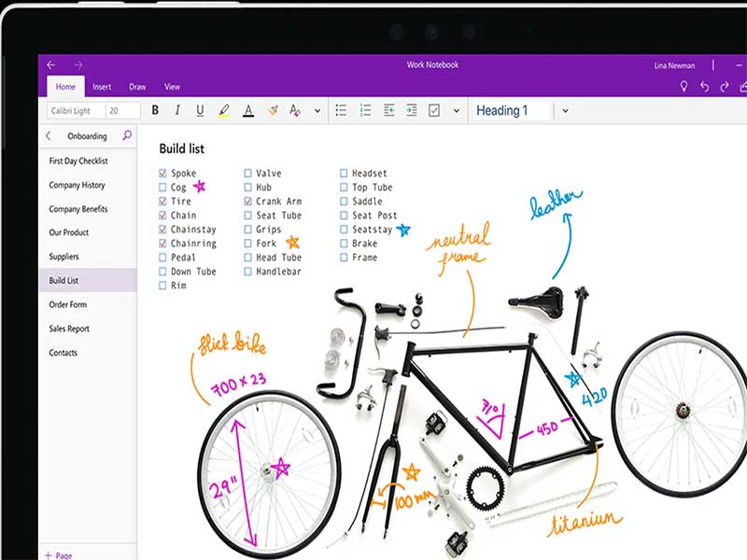747x560 pixels.
Task: Click the Undo icon in the title bar
Action: (x=703, y=84)
